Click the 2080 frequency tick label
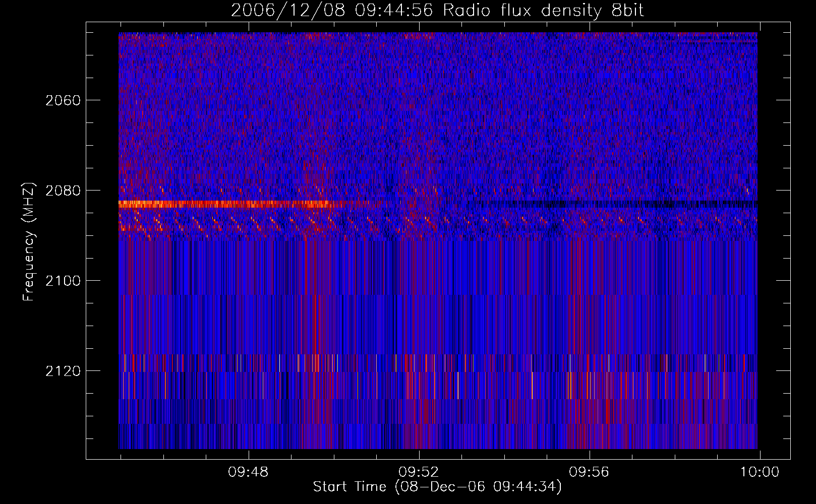This screenshot has width=816, height=504. 63,191
